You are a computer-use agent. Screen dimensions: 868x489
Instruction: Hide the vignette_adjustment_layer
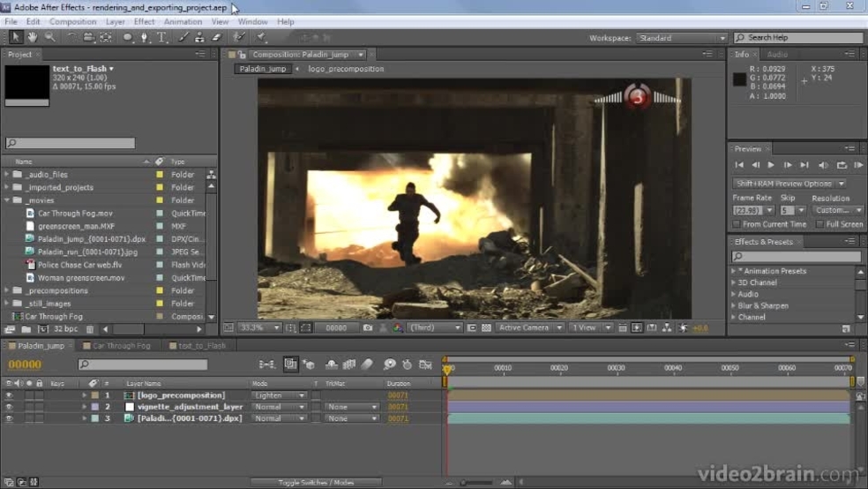tap(9, 407)
